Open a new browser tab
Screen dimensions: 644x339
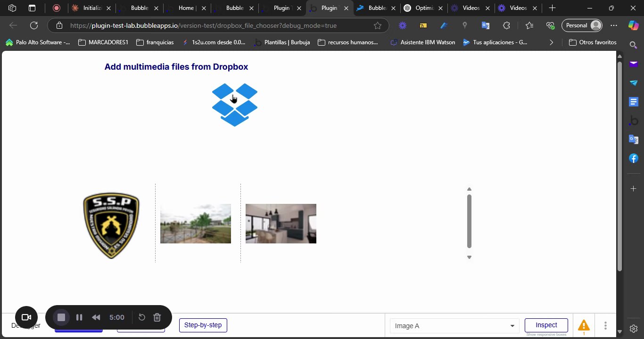[x=552, y=8]
